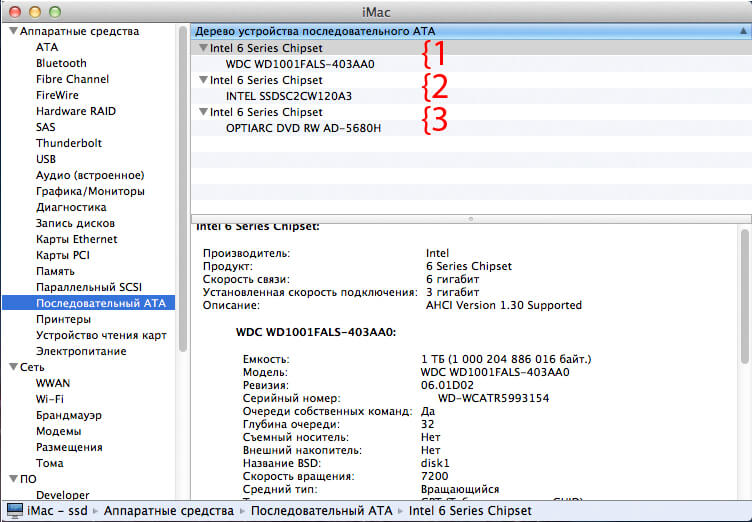Click the sidebar vertical scrollbar

183,190
